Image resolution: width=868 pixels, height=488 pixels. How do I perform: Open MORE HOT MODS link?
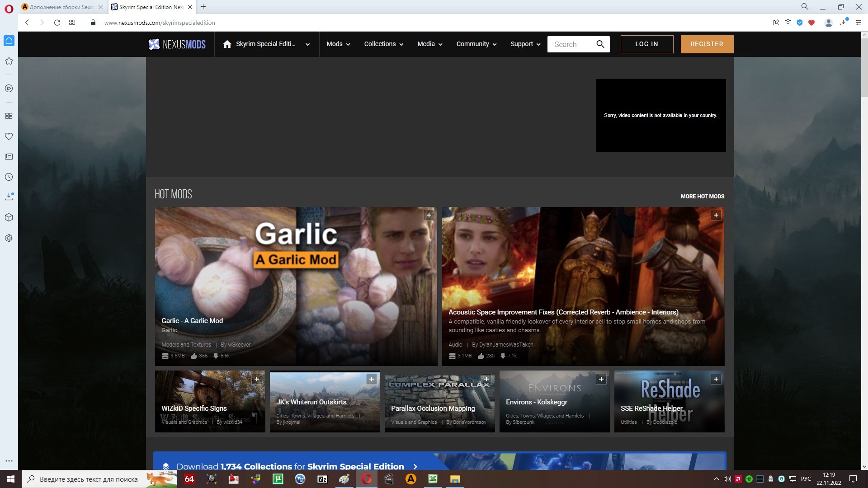coord(702,197)
